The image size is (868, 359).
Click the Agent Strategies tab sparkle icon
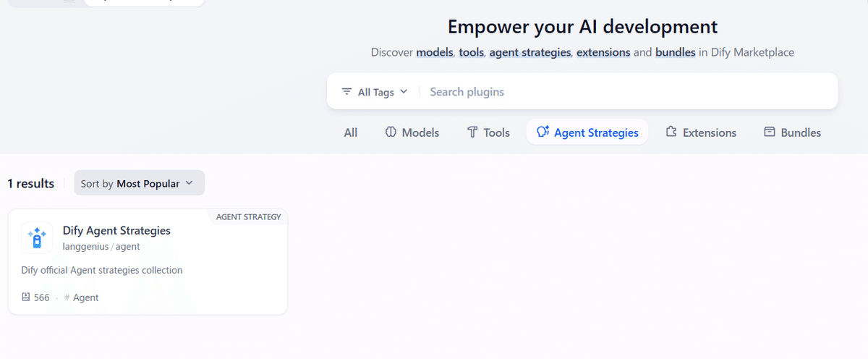[543, 132]
